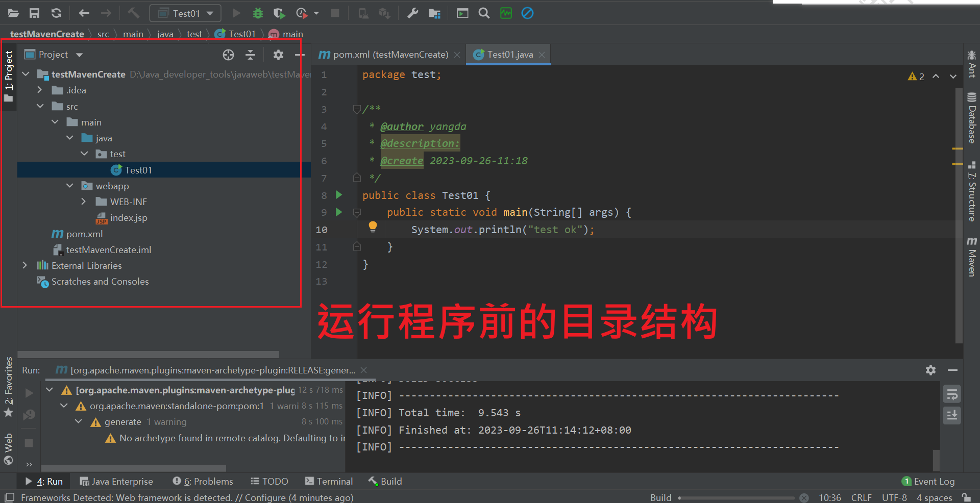Select pom.xml in project tree
The image size is (980, 503).
[77, 234]
